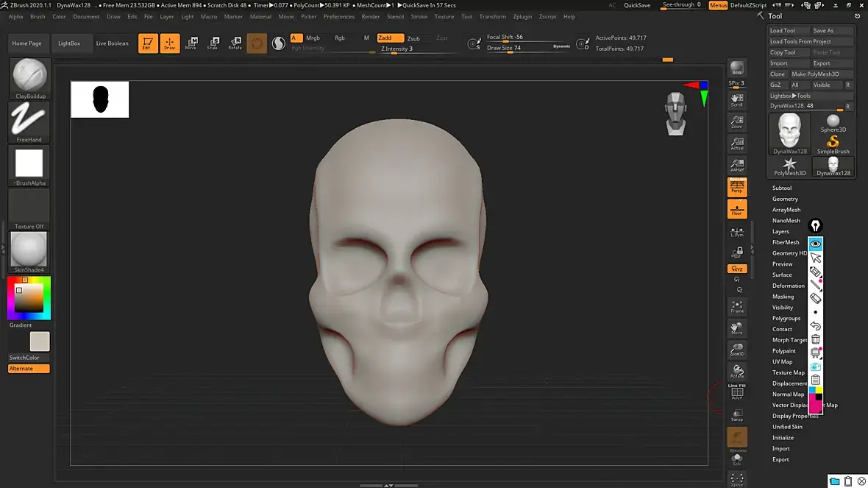Expand the Geometry section
The height and width of the screenshot is (488, 868).
(785, 199)
